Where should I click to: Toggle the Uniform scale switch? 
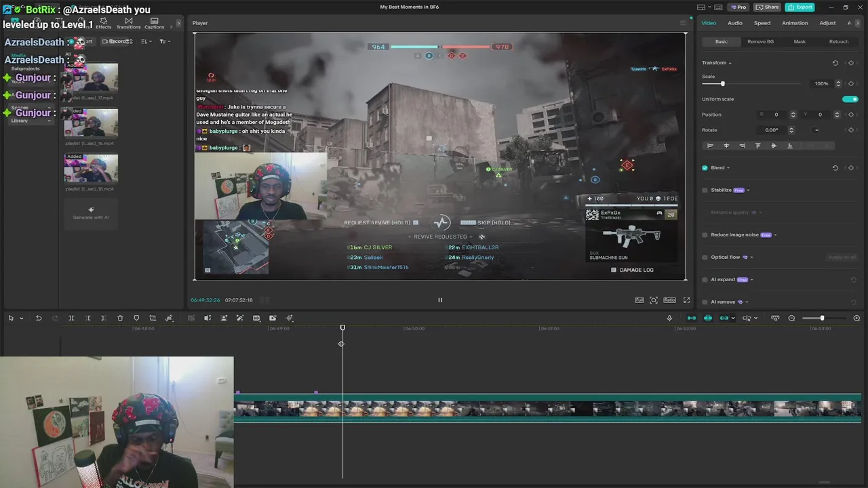pyautogui.click(x=850, y=99)
